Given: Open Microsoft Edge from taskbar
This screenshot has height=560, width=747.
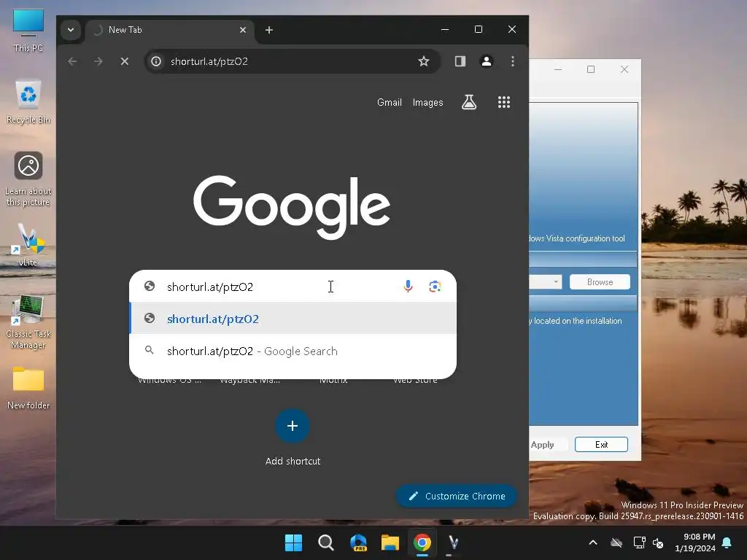Looking at the screenshot, I should pyautogui.click(x=357, y=542).
